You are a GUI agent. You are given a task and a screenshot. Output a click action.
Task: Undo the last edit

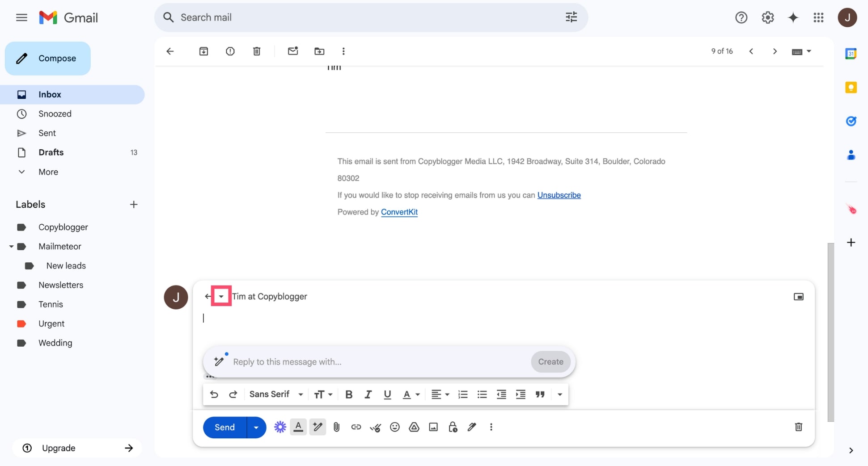214,395
